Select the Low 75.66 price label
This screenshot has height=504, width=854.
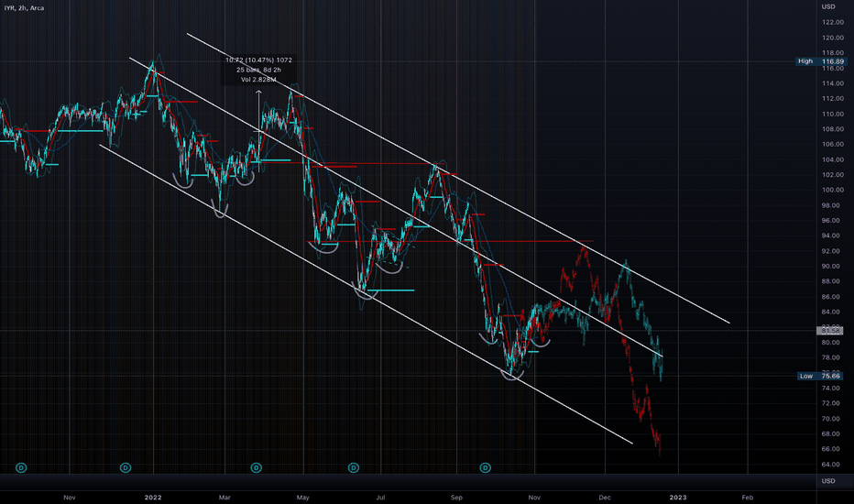pyautogui.click(x=821, y=376)
